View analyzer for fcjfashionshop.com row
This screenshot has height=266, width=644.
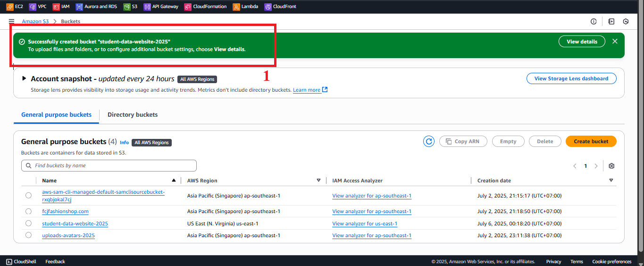click(x=372, y=211)
